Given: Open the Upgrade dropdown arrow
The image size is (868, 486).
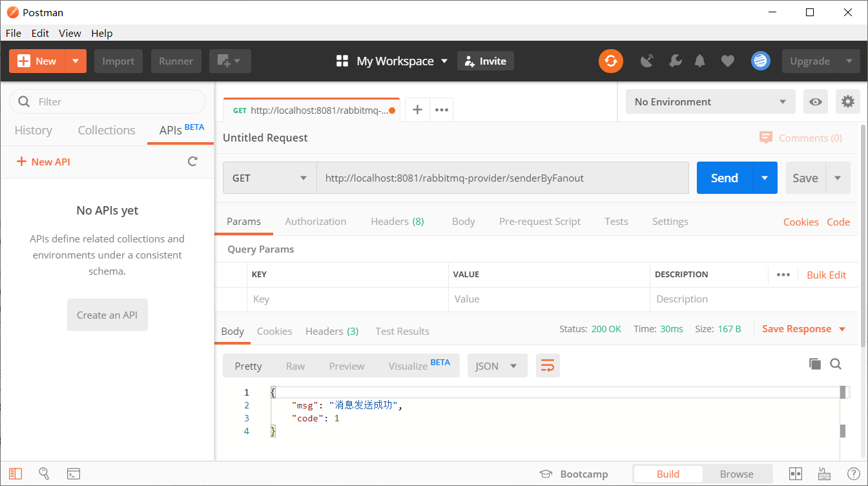Looking at the screenshot, I should 849,61.
